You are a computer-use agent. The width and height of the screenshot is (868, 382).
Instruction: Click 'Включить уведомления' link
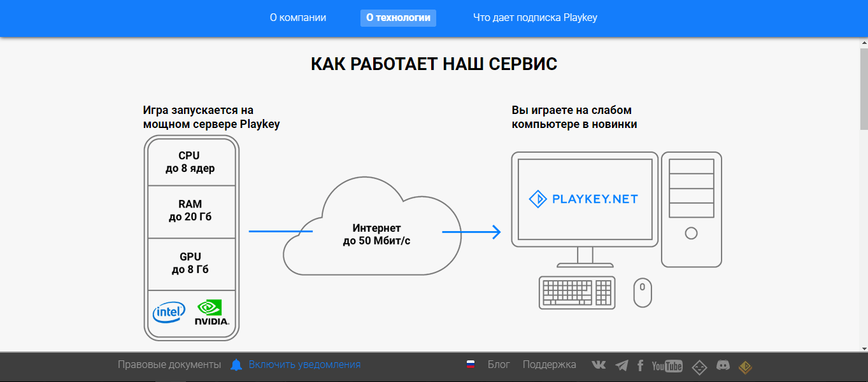(304, 365)
